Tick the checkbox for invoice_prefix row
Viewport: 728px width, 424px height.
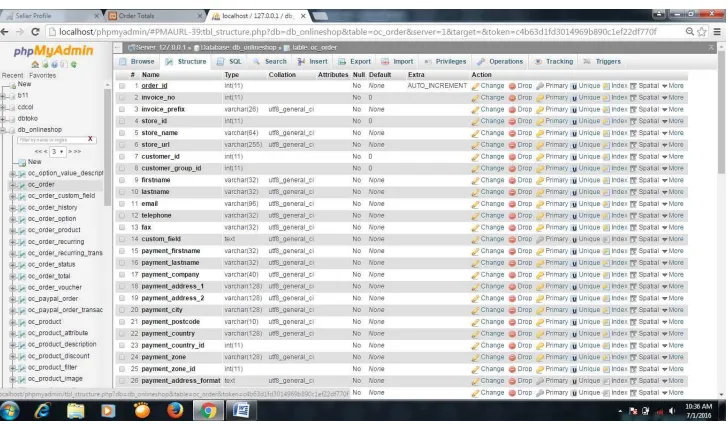[122, 110]
